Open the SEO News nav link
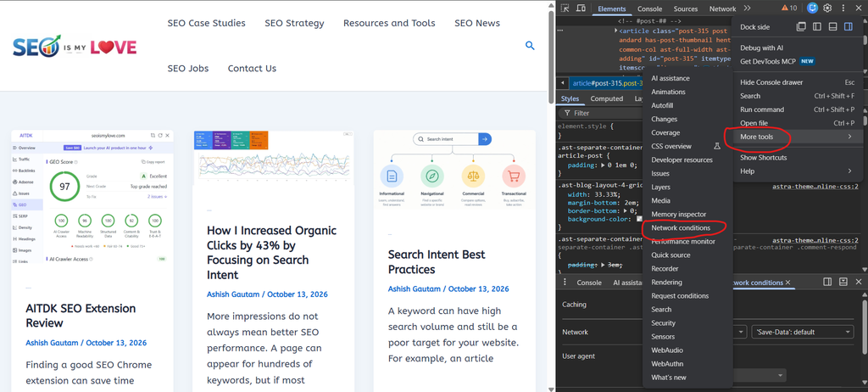The image size is (868, 392). [x=477, y=23]
